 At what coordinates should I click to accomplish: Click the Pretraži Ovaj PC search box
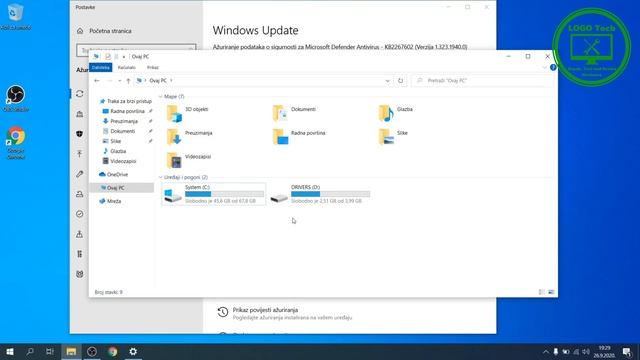(482, 81)
